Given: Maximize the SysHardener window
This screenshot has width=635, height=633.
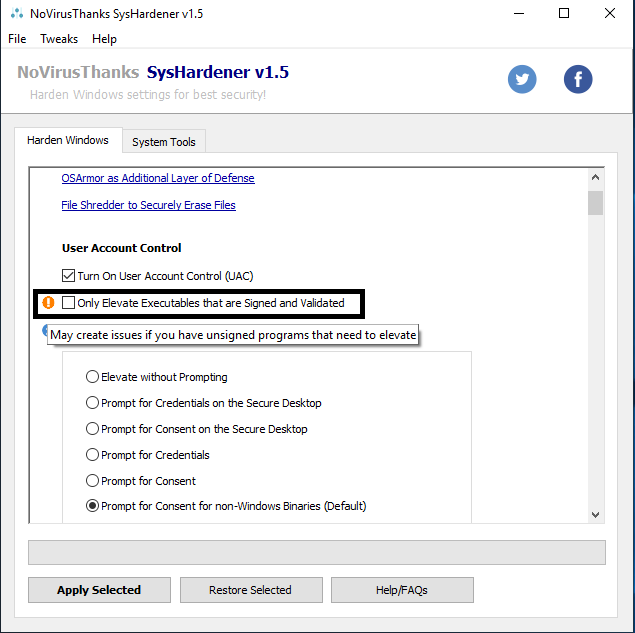Looking at the screenshot, I should [564, 13].
